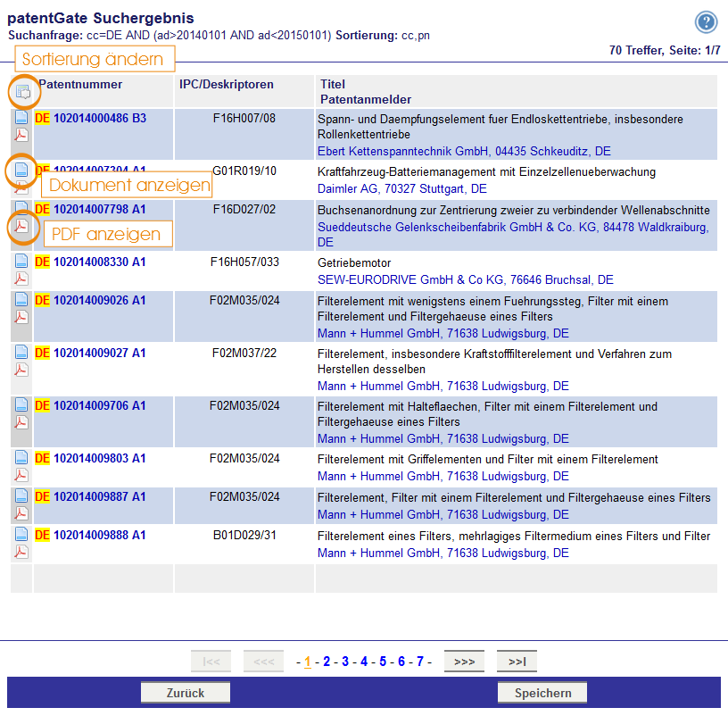The image size is (728, 716).
Task: Open Mann + Hummel link under DE 102014009706
Action: (443, 439)
